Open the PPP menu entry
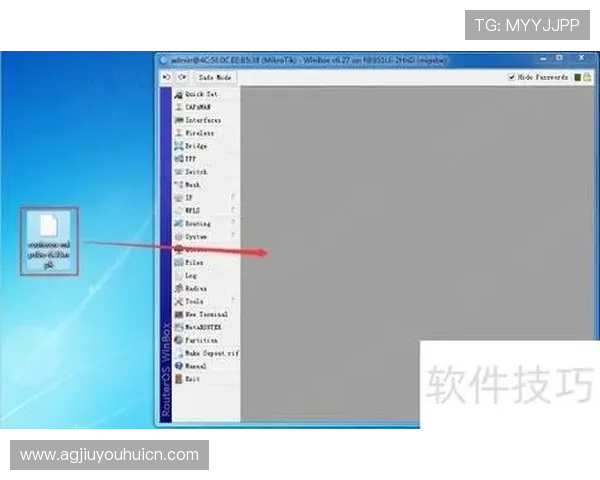This screenshot has height=480, width=600. (x=206, y=159)
